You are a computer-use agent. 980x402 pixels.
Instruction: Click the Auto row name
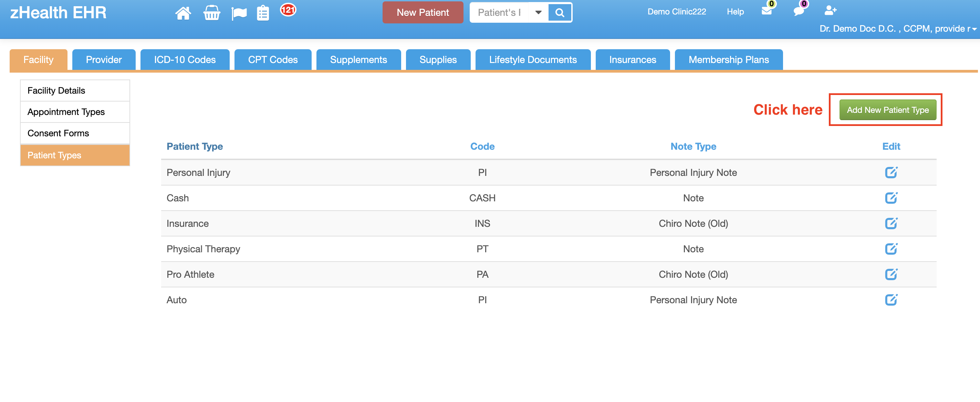click(x=177, y=300)
